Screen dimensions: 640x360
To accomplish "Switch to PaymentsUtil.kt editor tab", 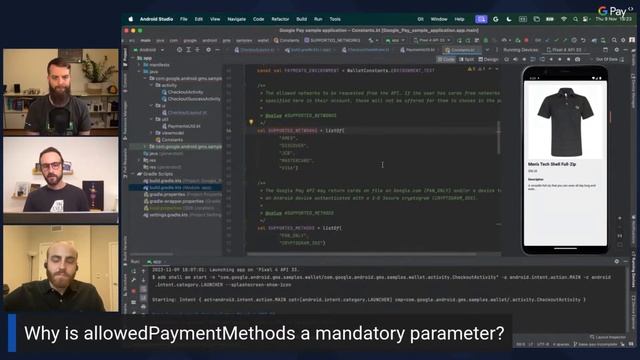I will click(x=420, y=50).
